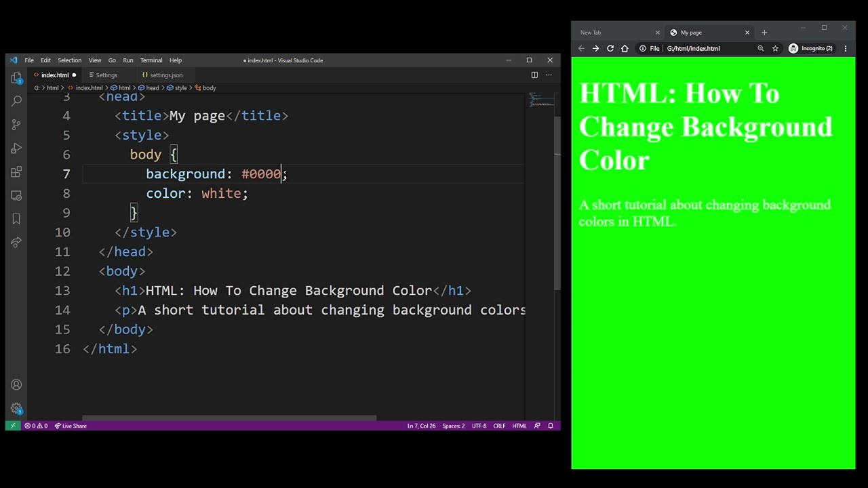Click Ln 7, Col 26 in status bar

tap(421, 426)
